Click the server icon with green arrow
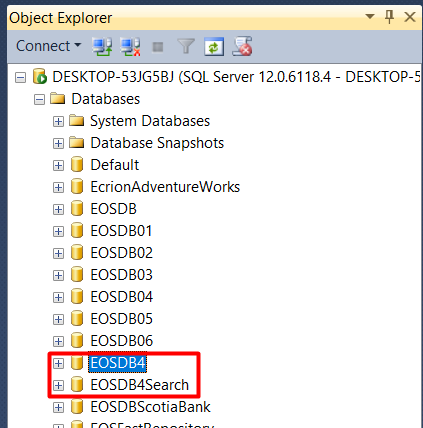 point(40,77)
